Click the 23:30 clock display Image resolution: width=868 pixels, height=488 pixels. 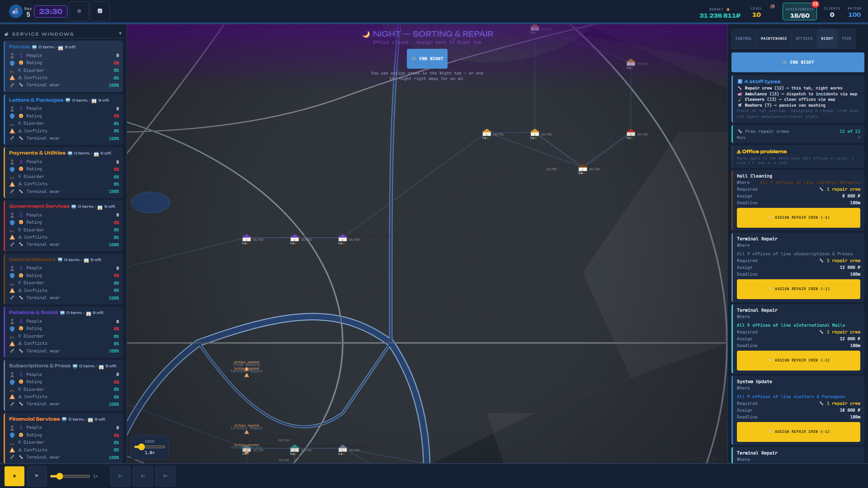[x=51, y=11]
